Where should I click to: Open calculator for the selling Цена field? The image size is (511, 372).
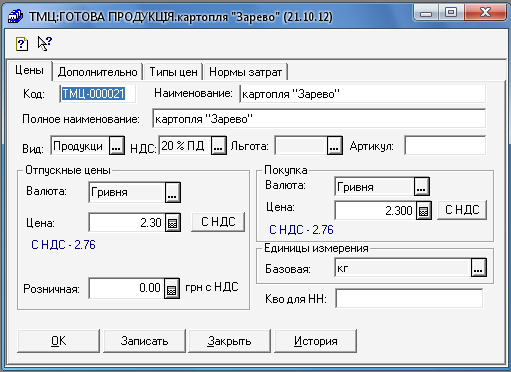pos(172,223)
